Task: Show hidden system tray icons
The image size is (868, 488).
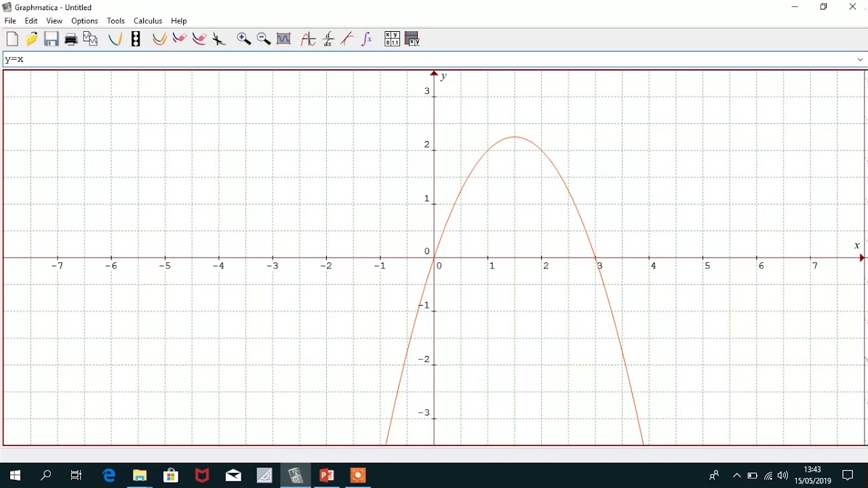Action: coord(737,475)
